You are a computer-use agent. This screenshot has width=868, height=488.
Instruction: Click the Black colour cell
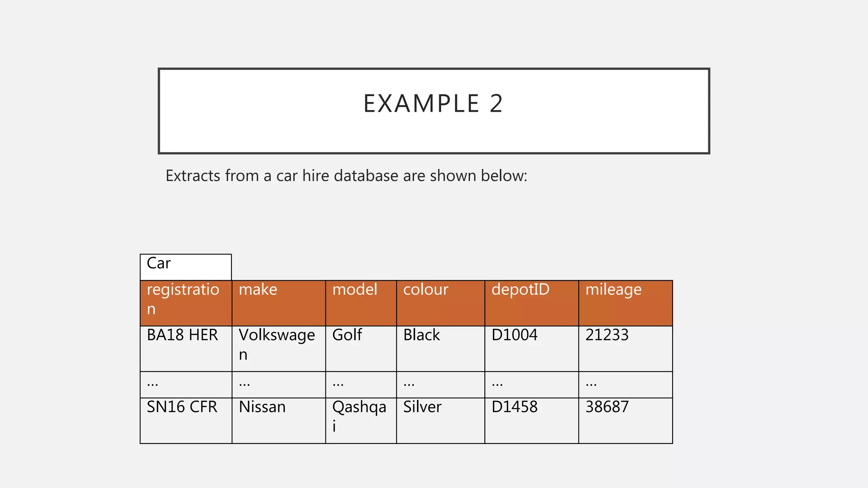pos(441,349)
